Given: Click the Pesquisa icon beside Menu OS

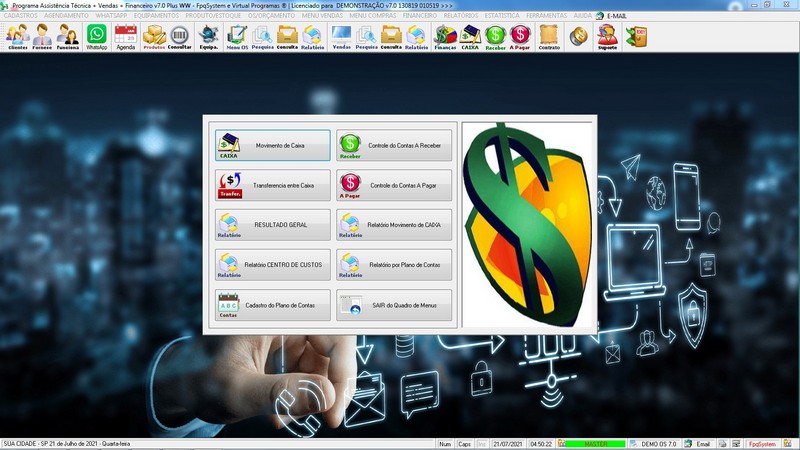Looking at the screenshot, I should click(x=262, y=37).
